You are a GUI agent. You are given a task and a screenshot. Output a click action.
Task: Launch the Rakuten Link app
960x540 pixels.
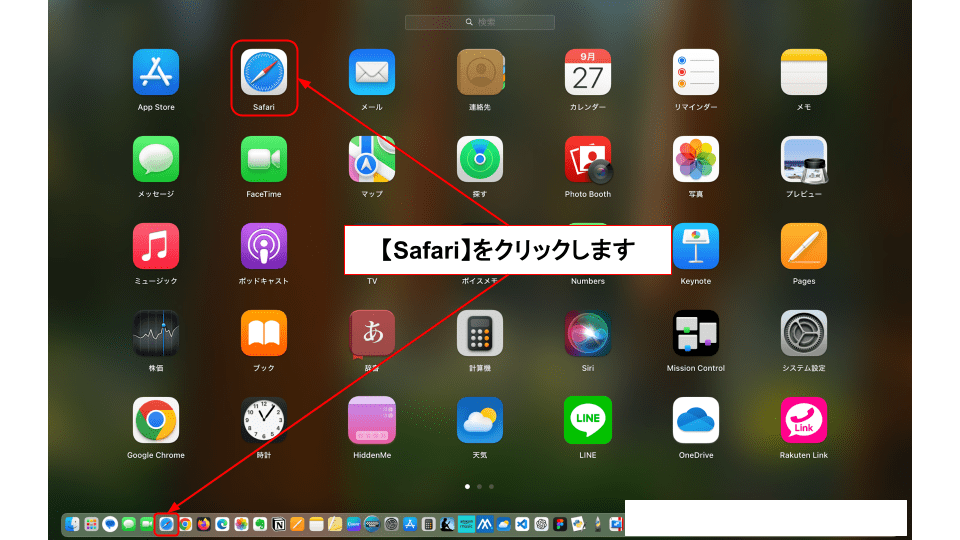[804, 421]
